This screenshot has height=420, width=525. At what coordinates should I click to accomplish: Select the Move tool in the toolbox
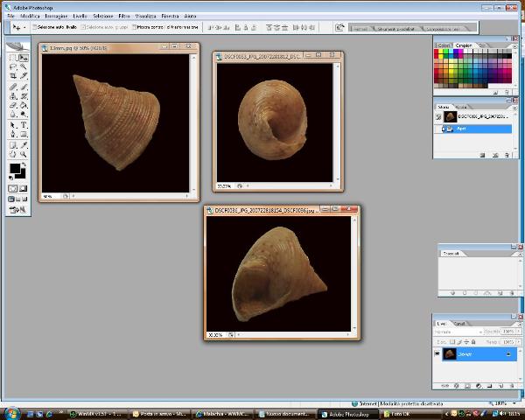pyautogui.click(x=24, y=58)
